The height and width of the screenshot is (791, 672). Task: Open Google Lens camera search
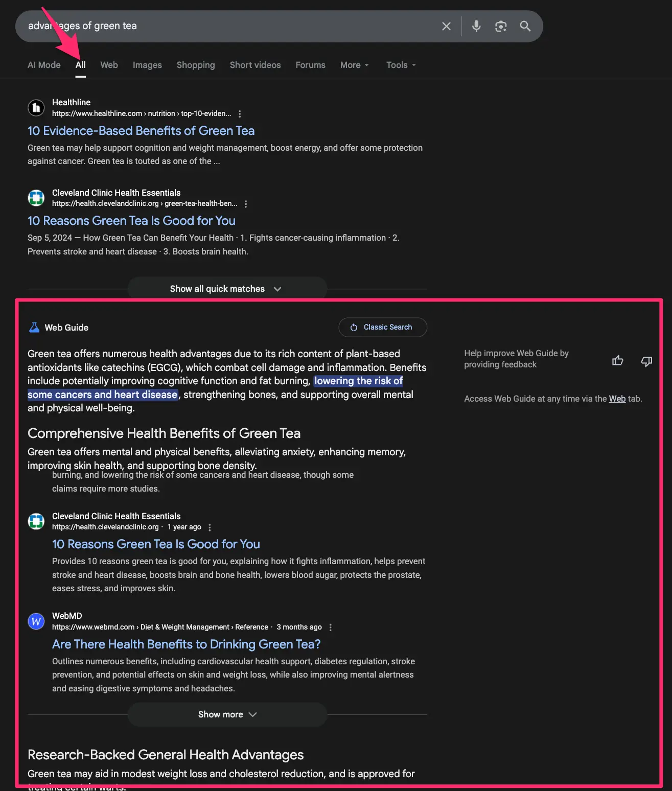pyautogui.click(x=500, y=26)
